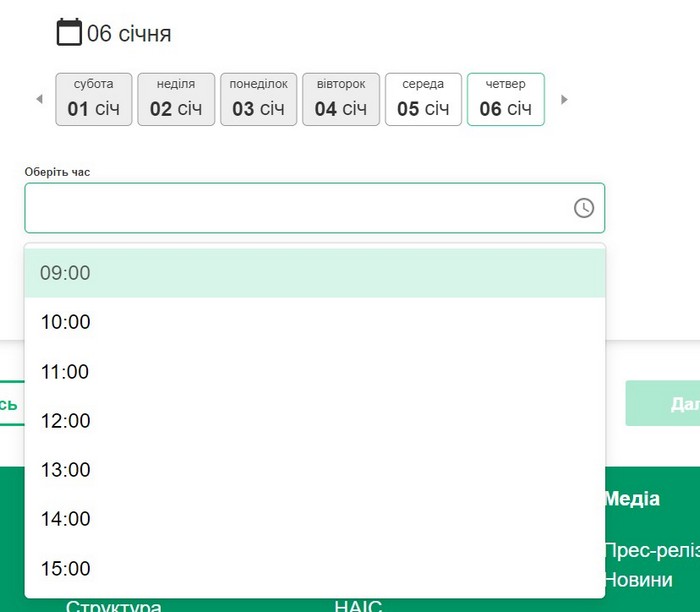The height and width of the screenshot is (612, 700).
Task: Choose 12:00 in the dropdown list
Action: pyautogui.click(x=314, y=421)
